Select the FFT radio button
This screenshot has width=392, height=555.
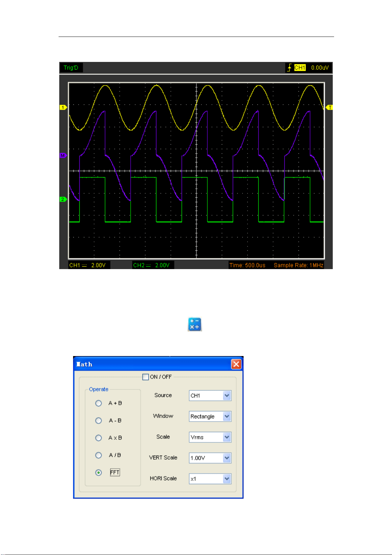pos(98,472)
